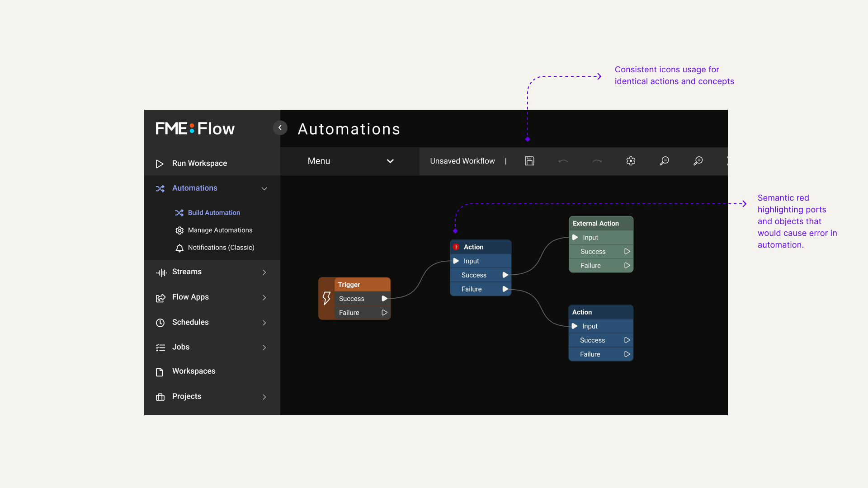Select Run Workspace in sidebar
This screenshot has width=868, height=488.
pos(199,164)
